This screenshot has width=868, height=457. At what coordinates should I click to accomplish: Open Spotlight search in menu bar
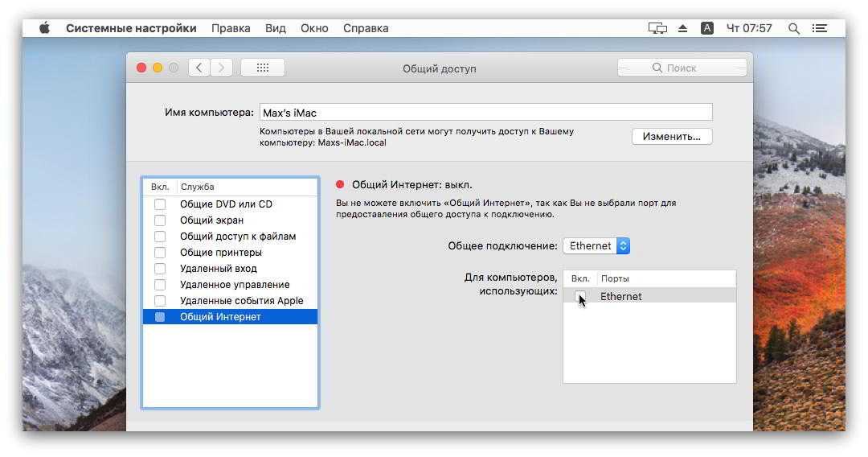click(793, 28)
